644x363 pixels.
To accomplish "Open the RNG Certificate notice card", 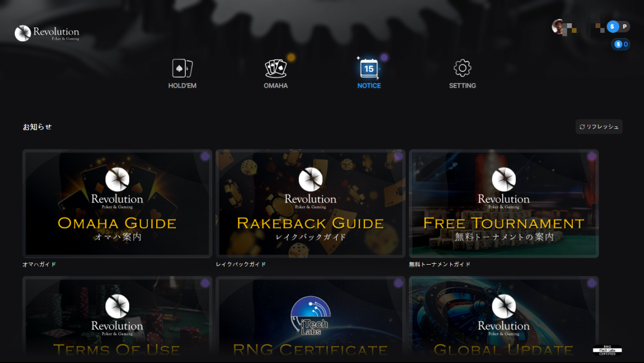I will 310,316.
